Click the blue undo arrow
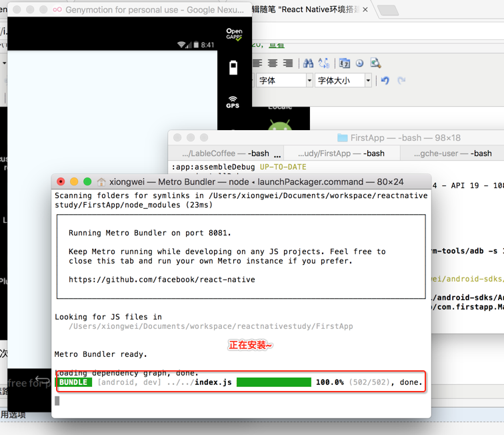 pyautogui.click(x=385, y=80)
